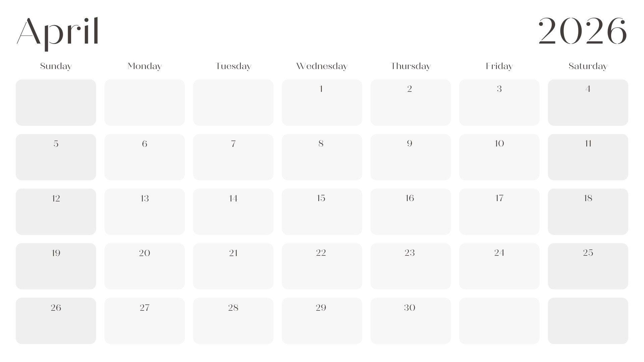This screenshot has width=644, height=362.
Task: Select the April 22 date cell
Action: pos(322,266)
